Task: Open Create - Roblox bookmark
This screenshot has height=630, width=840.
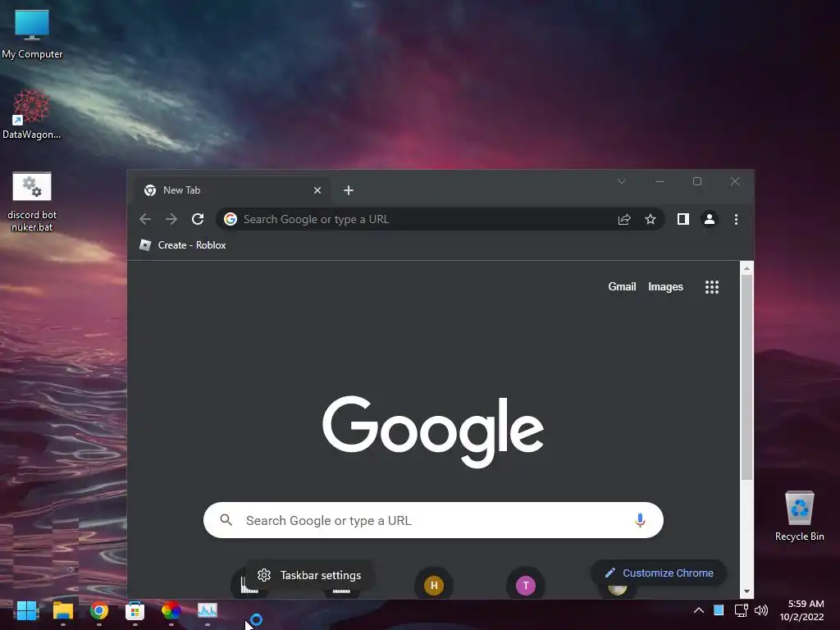Action: click(183, 245)
